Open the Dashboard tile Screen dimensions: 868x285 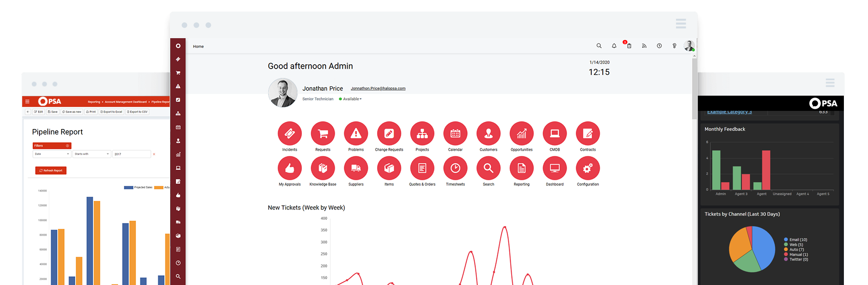(555, 168)
